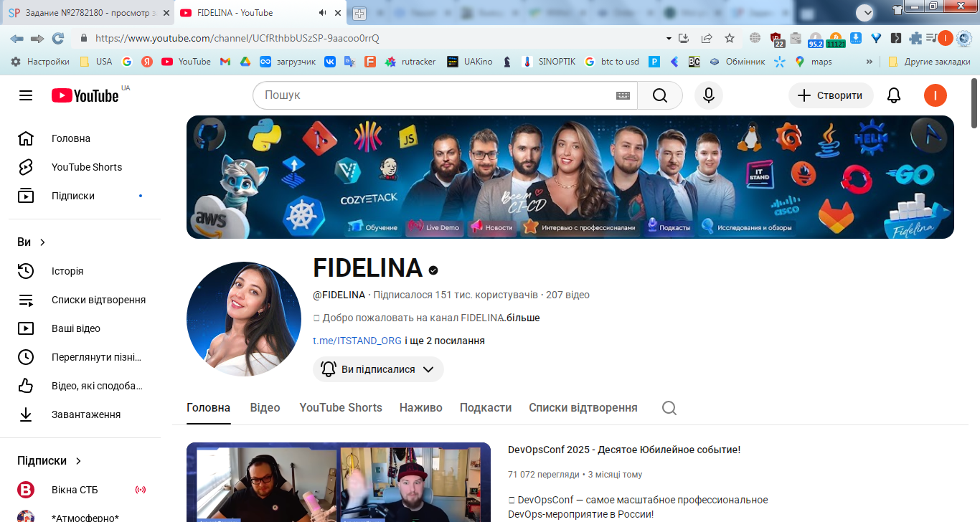Open the browser extensions puzzle icon
Image resolution: width=980 pixels, height=522 pixels.
click(915, 38)
